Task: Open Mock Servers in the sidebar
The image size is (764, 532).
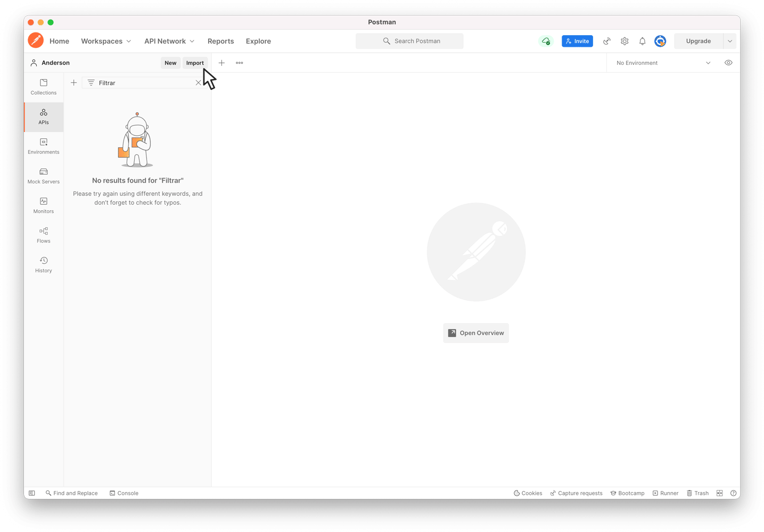Action: click(x=44, y=176)
